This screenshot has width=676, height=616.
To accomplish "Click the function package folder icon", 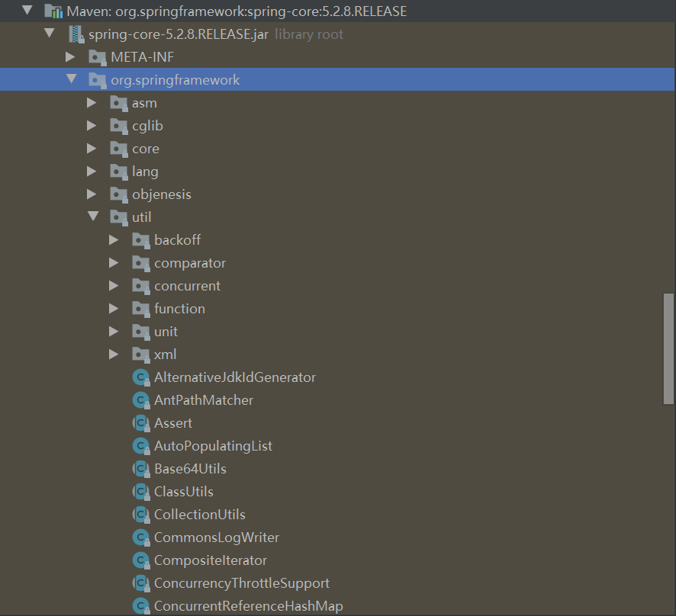I will (141, 309).
